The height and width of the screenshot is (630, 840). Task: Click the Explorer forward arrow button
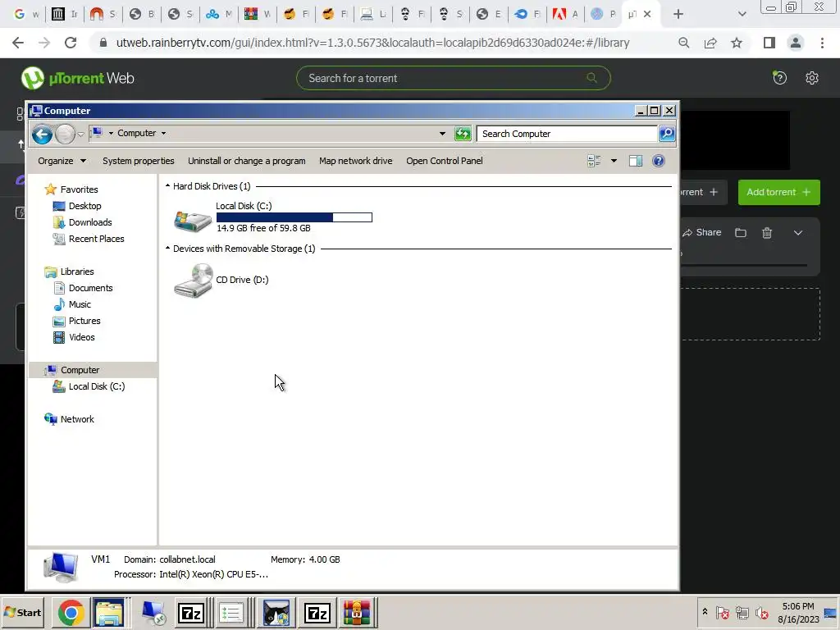point(65,134)
